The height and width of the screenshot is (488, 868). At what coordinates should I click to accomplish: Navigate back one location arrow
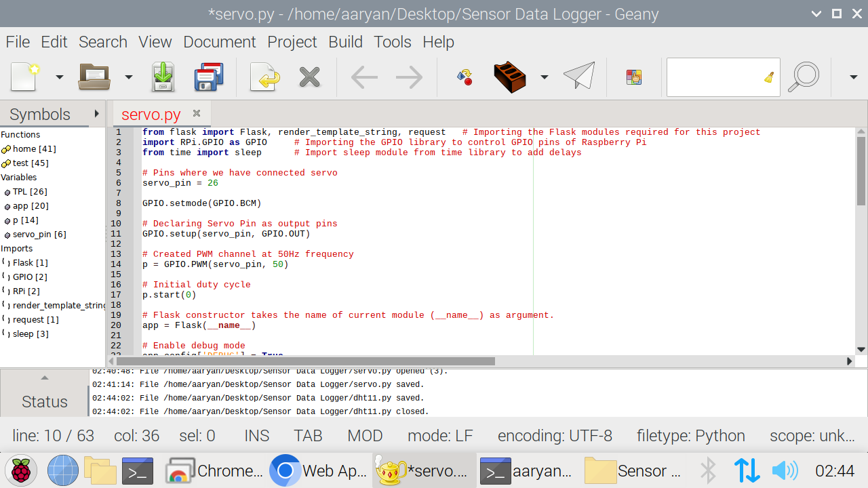point(364,77)
